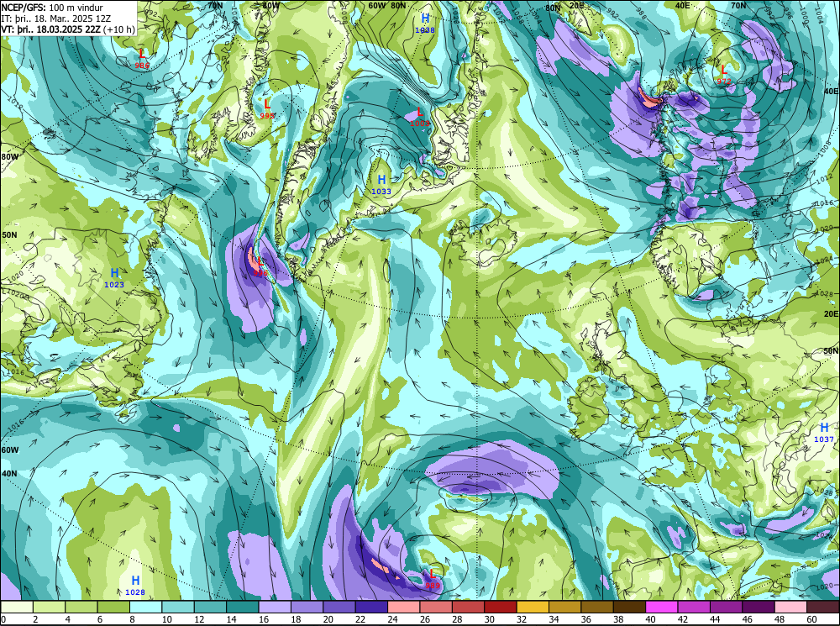Image resolution: width=840 pixels, height=626 pixels.
Task: Pick the pale pink 48–60 legend swatch
Action: coord(790,607)
